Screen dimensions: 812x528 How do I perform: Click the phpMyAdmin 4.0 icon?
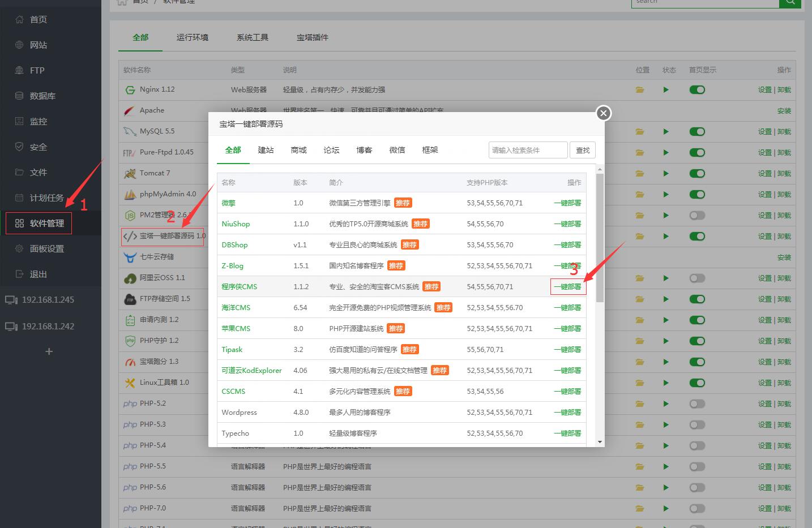130,194
